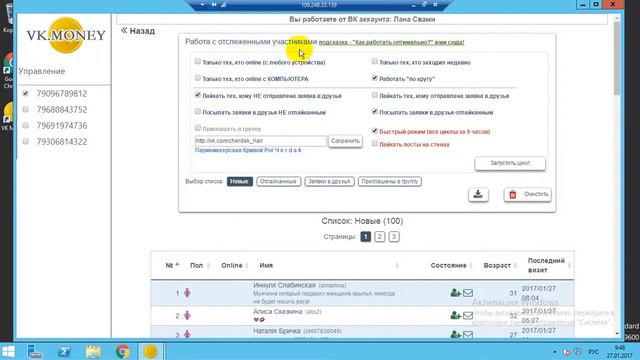The image size is (640, 360).
Task: Toggle 'Посылать заявки в друзья отлайканным'
Action: point(375,111)
